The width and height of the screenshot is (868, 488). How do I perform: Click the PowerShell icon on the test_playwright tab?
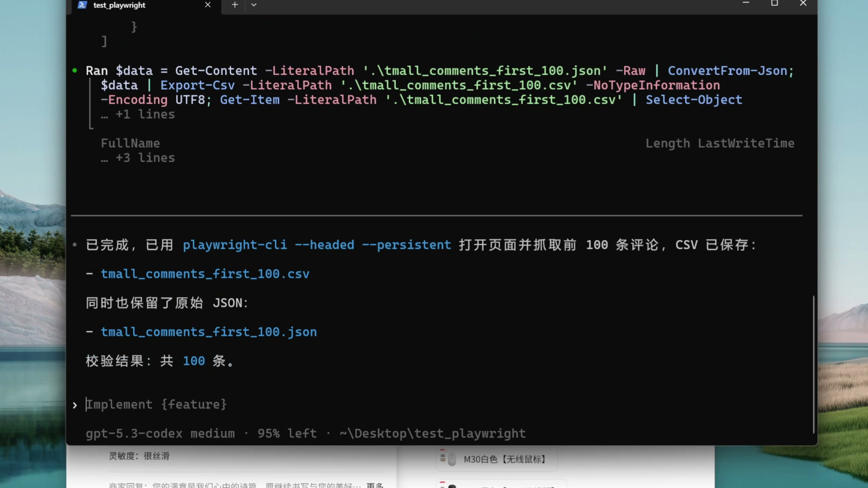(x=82, y=5)
